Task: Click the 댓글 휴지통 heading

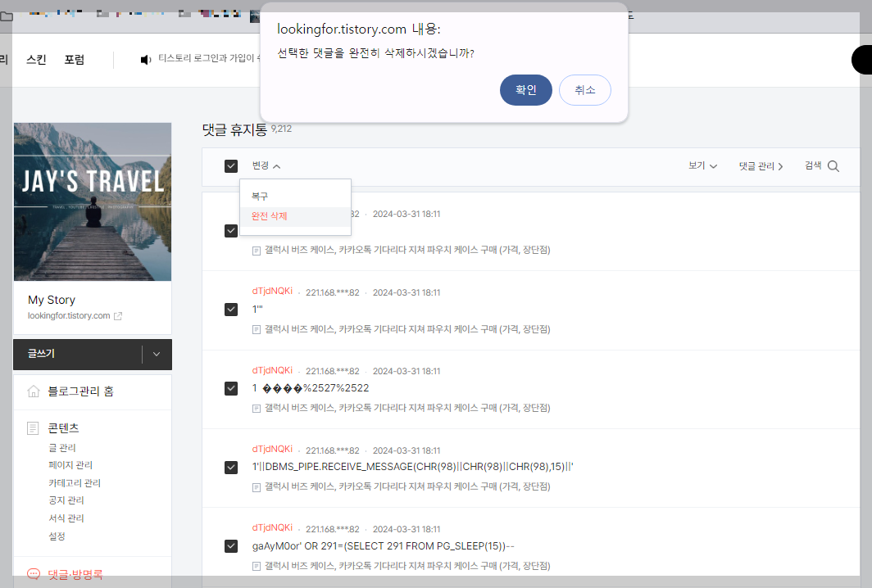Action: 234,130
